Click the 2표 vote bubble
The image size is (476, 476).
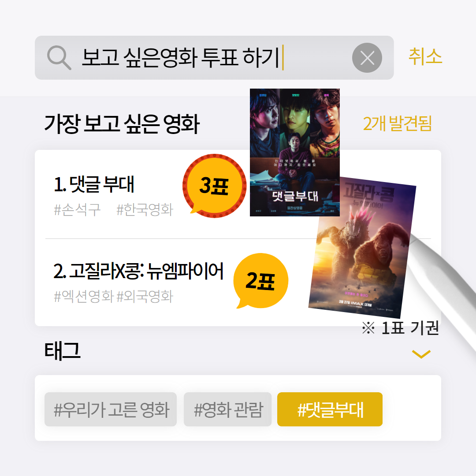pos(260,281)
